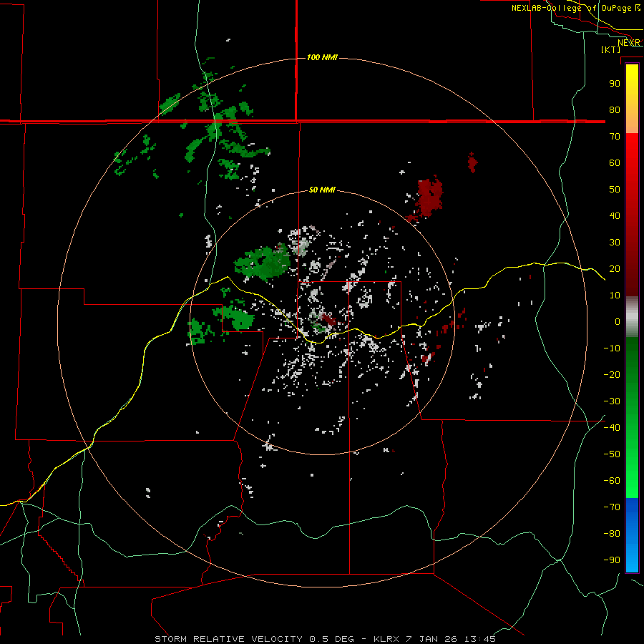This screenshot has height=644, width=644.
Task: Click the "13:45" timestamp
Action: (480, 639)
